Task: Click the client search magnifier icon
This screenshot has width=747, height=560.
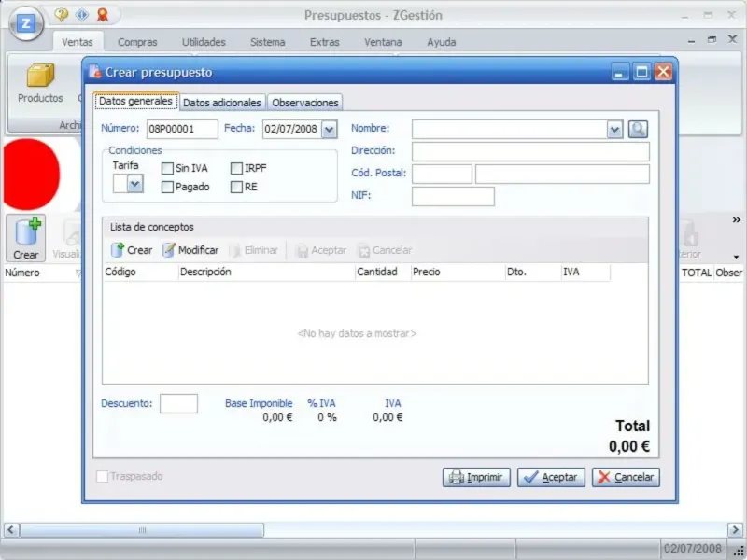Action: click(638, 129)
